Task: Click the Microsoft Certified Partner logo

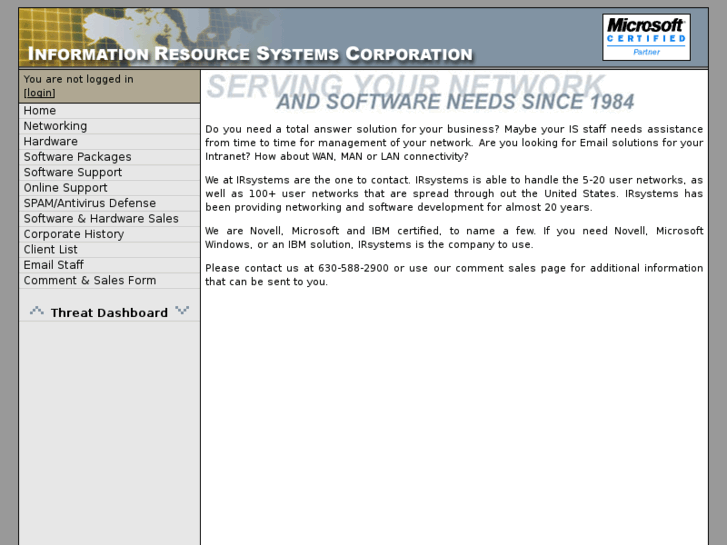Action: pyautogui.click(x=646, y=37)
